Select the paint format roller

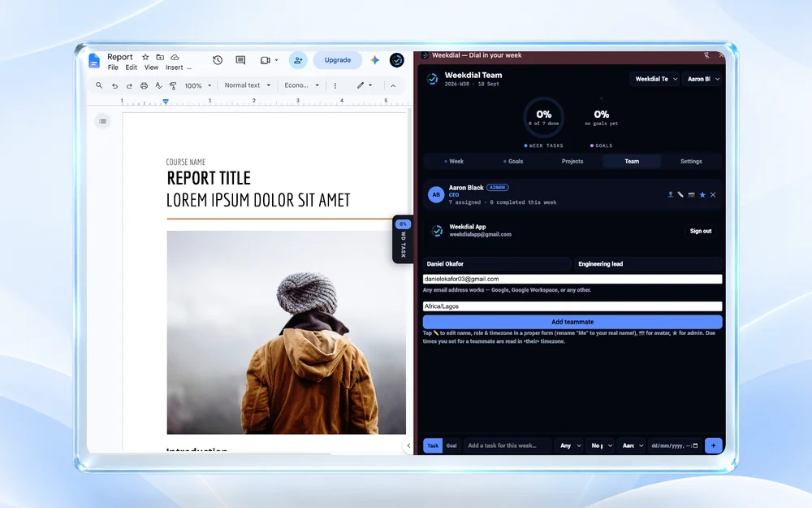click(x=173, y=86)
